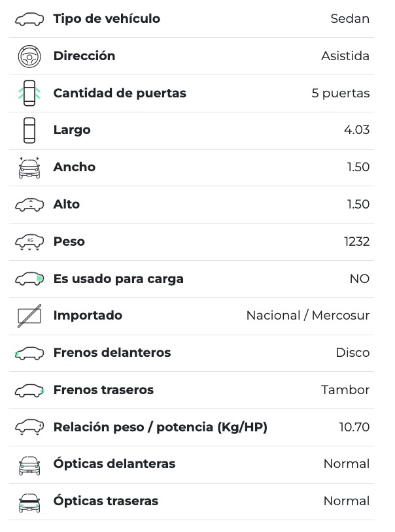Select the Relación peso / potencia label
Image resolution: width=395 pixels, height=532 pixels.
160,427
